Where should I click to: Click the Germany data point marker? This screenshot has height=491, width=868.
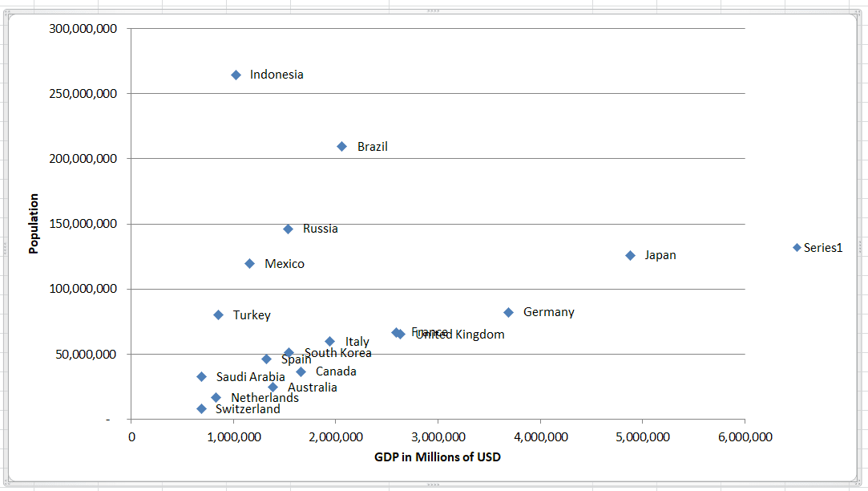pyautogui.click(x=510, y=312)
